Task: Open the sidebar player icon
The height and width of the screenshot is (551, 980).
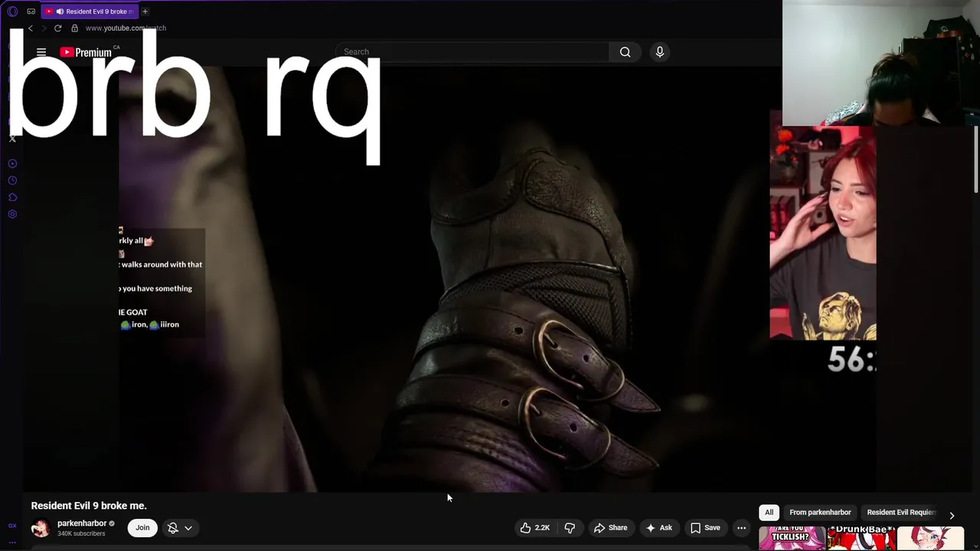Action: (x=12, y=164)
